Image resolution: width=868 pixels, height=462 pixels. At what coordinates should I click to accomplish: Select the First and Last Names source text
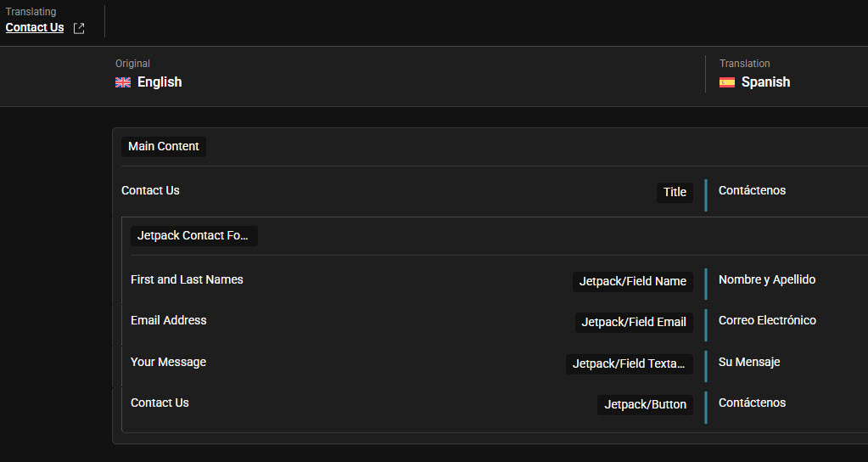187,279
